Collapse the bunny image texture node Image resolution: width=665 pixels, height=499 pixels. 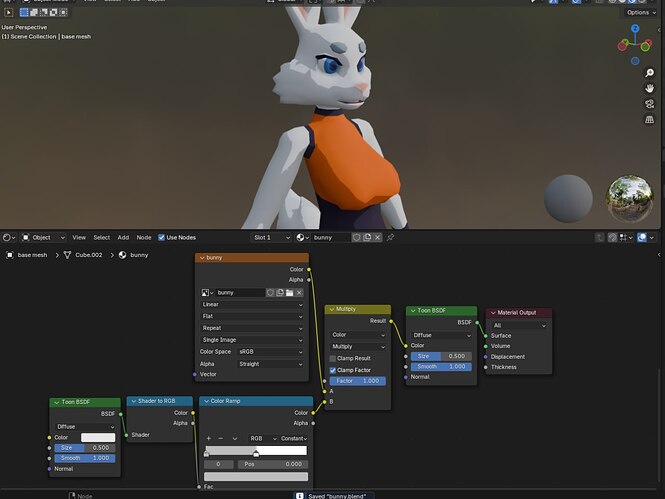pyautogui.click(x=202, y=258)
